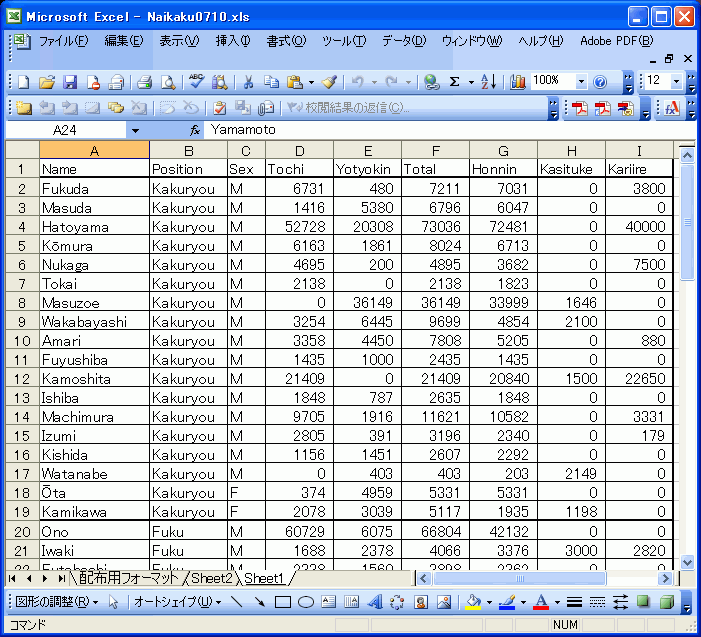The height and width of the screenshot is (637, 701).
Task: Select the Oval drawing tool
Action: point(306,602)
